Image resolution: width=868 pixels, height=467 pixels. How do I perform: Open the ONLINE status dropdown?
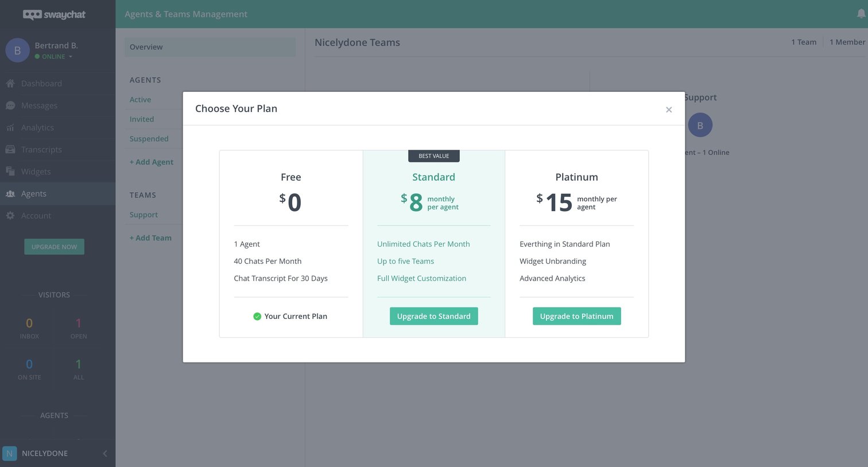coord(54,56)
